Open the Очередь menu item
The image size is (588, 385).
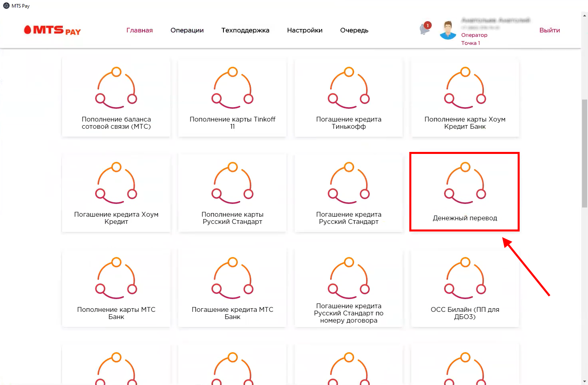354,30
